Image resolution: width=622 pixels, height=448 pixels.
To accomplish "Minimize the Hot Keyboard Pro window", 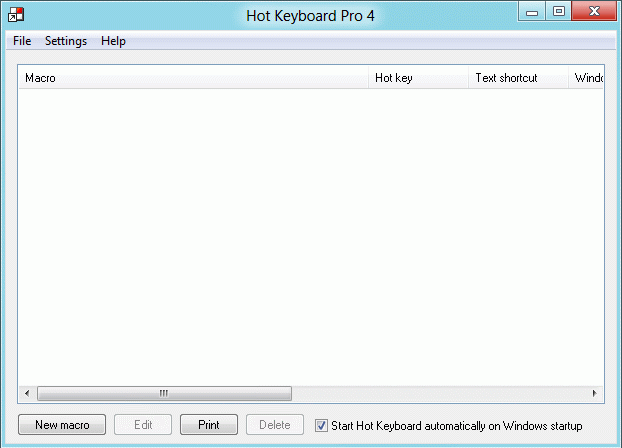I will [532, 12].
